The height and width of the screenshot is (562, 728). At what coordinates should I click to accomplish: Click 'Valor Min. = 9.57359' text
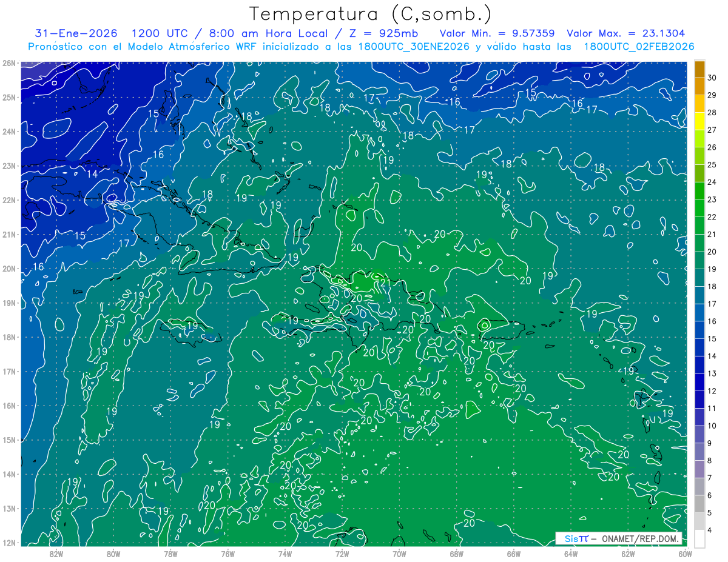tap(497, 33)
